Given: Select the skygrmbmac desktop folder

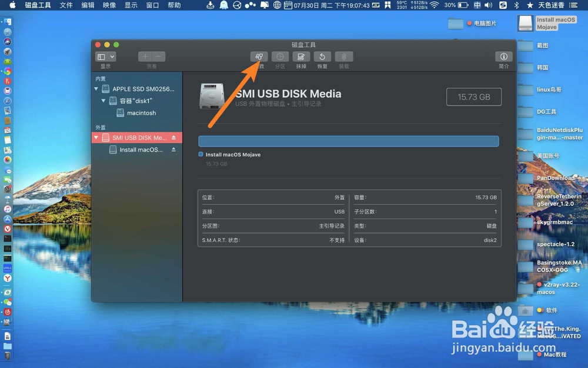Looking at the screenshot, I should click(525, 223).
